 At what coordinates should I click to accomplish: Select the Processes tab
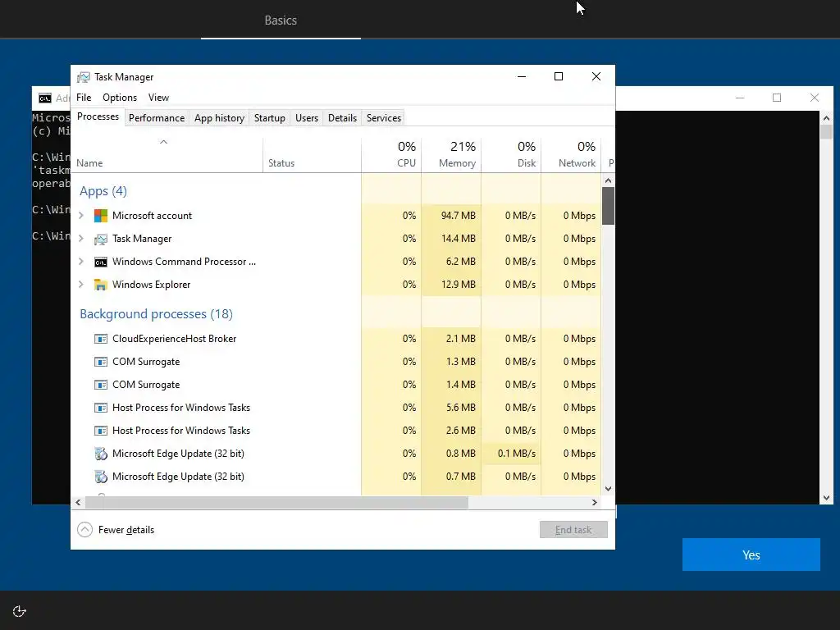coord(98,116)
